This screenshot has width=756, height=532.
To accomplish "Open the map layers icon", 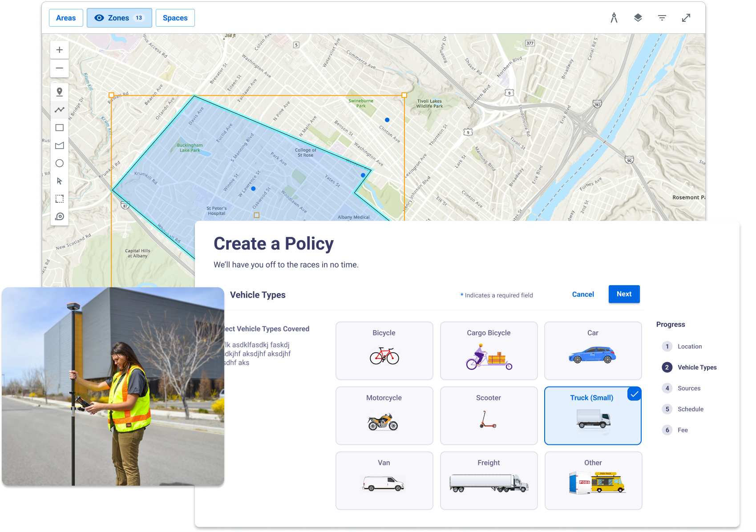I will 638,18.
